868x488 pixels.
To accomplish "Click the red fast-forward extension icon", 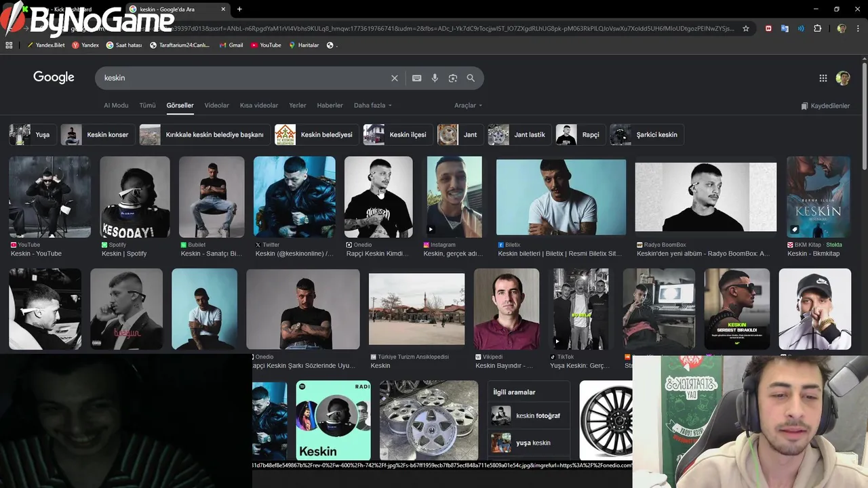I will pos(768,28).
